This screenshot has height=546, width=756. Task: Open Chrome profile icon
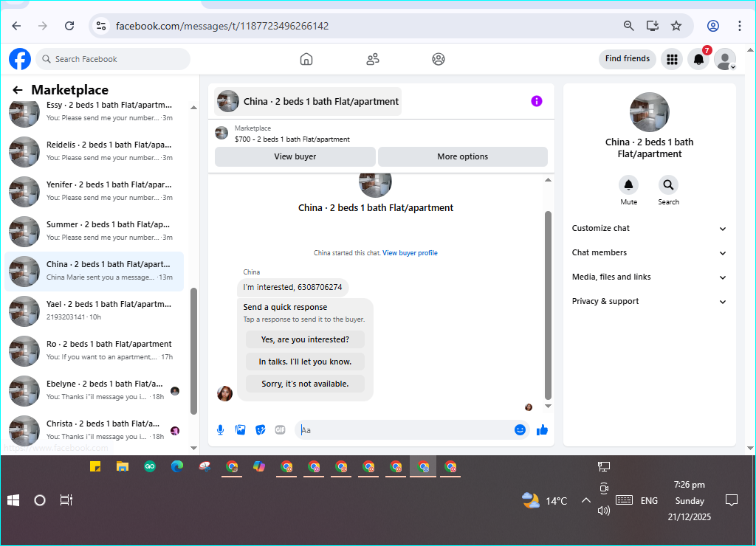tap(713, 26)
